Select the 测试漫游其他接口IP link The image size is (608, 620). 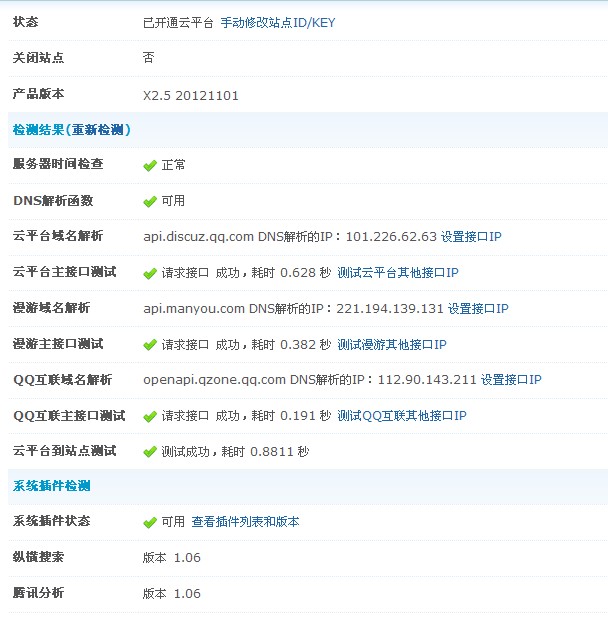tap(392, 345)
